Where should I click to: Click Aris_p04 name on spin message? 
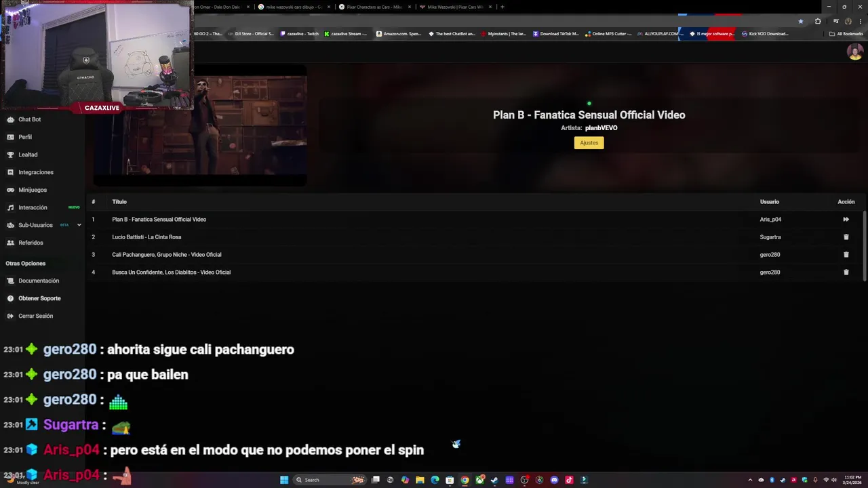click(x=71, y=449)
